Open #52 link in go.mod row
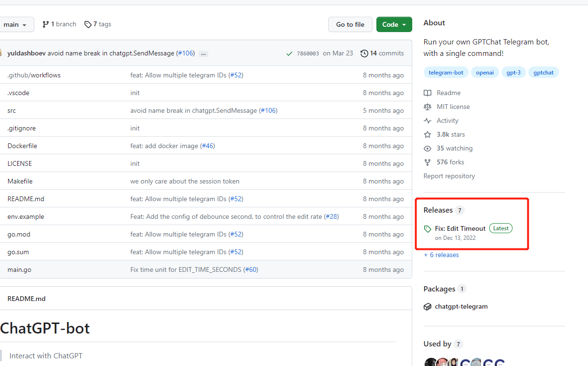Screen dimensions: 588x366 pyautogui.click(x=236, y=234)
